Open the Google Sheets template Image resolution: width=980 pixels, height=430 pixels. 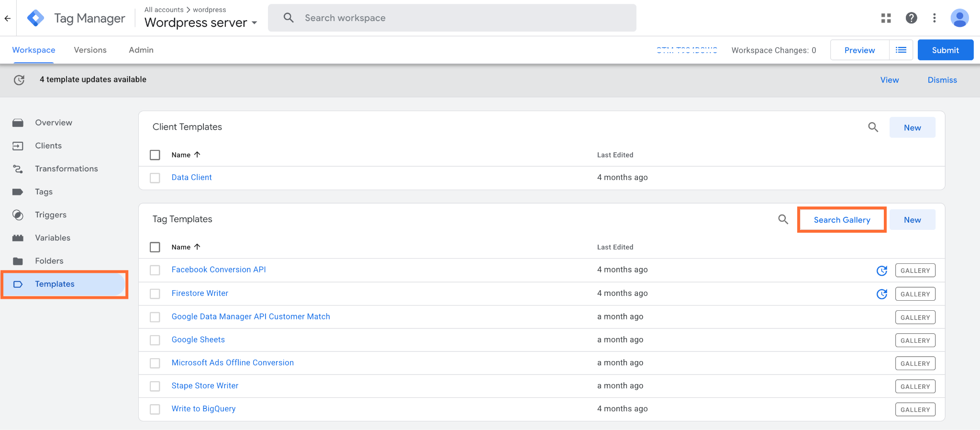(198, 339)
